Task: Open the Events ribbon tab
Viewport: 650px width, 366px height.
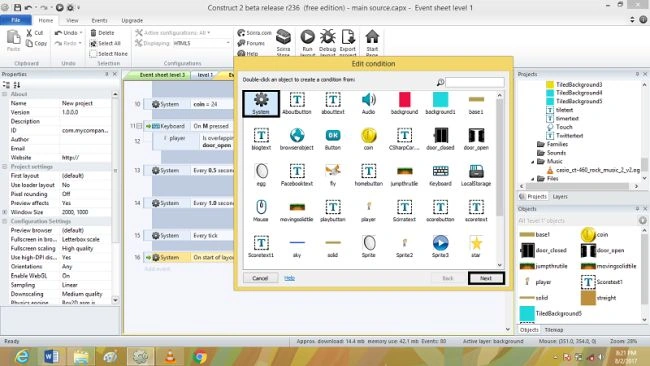Action: click(x=99, y=20)
